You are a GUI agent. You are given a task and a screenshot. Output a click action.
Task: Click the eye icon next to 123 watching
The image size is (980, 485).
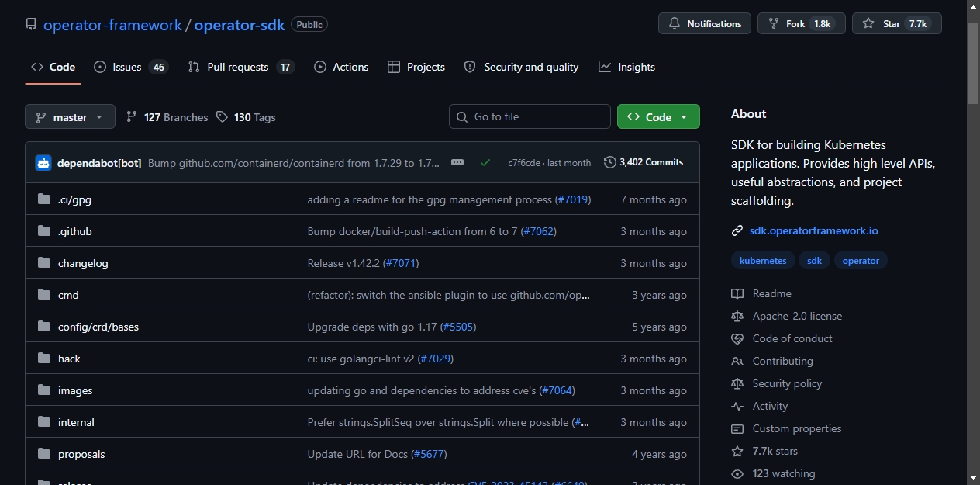pyautogui.click(x=737, y=473)
